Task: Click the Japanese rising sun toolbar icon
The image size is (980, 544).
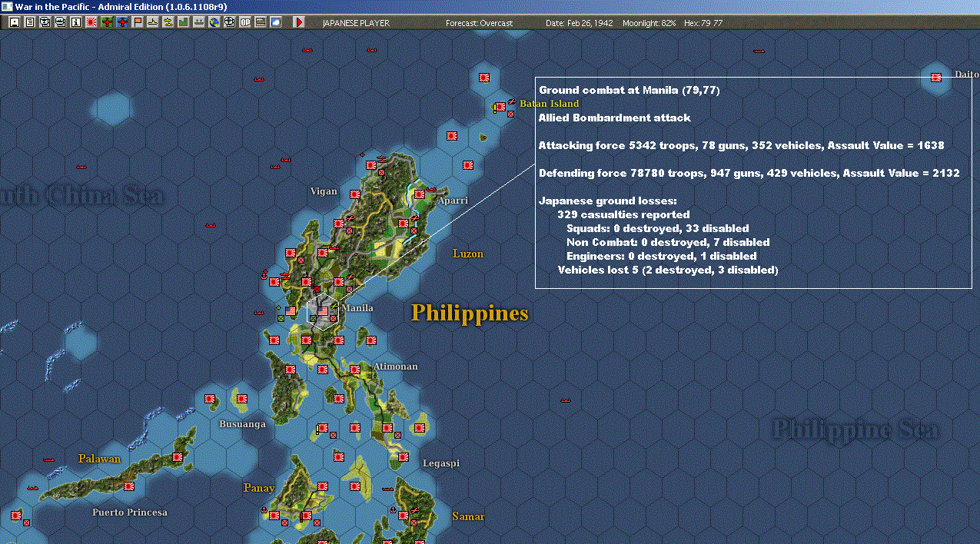Action: 91,22
